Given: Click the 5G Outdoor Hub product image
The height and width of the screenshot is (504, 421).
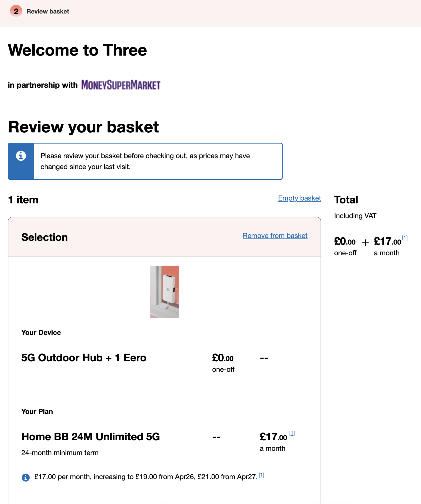Looking at the screenshot, I should pyautogui.click(x=164, y=292).
